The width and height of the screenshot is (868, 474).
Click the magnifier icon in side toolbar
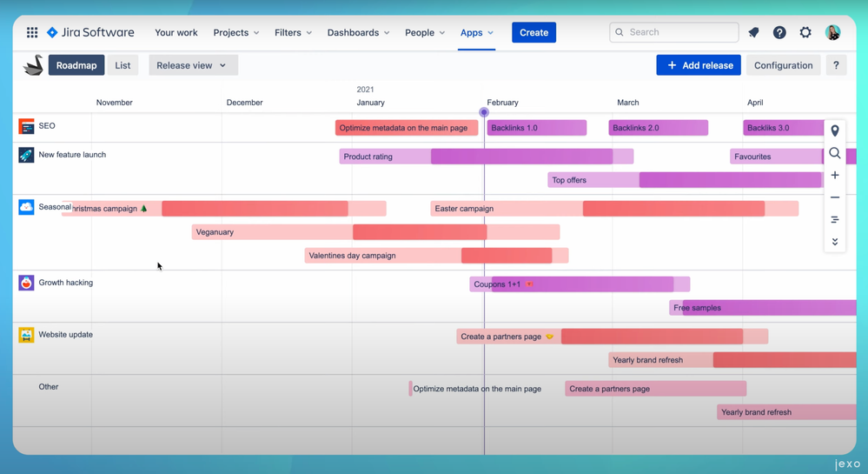point(835,153)
